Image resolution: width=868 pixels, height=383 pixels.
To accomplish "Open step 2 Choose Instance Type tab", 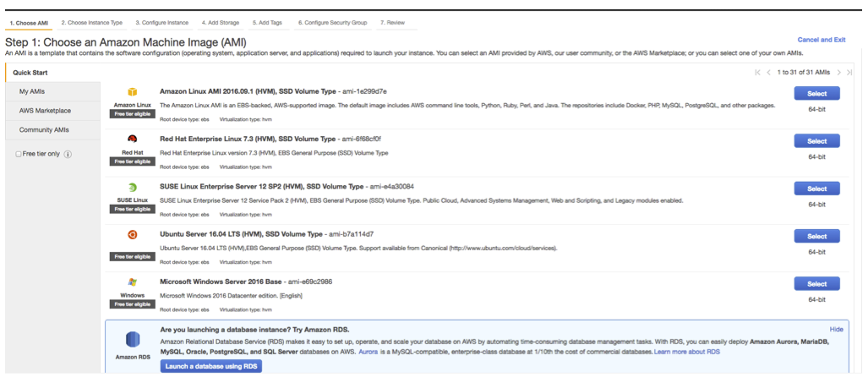I will point(92,23).
